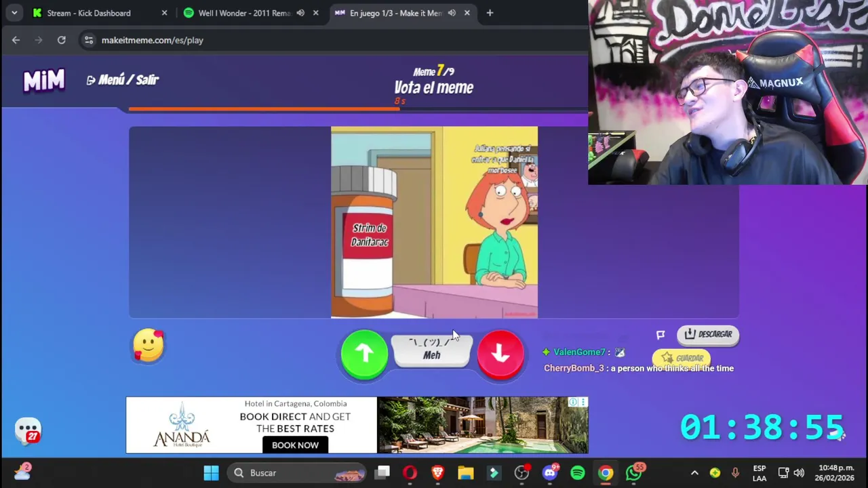Close the Well I Wonder tab

315,13
